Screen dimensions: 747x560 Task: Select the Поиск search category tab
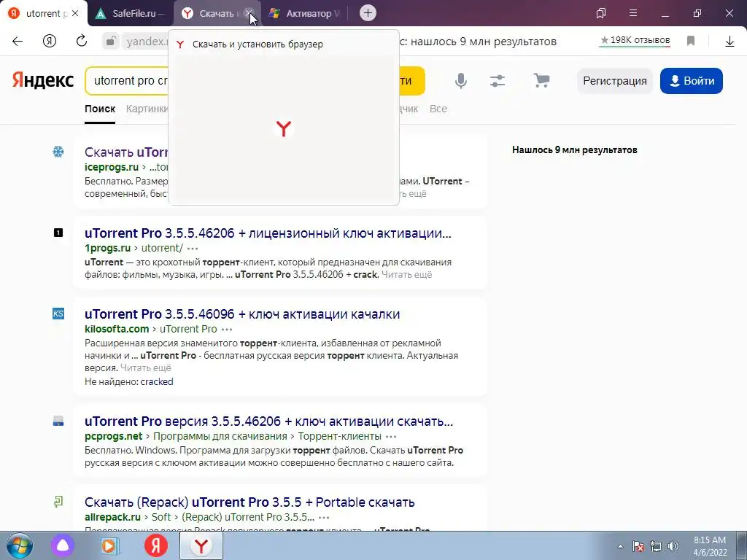[x=100, y=109]
